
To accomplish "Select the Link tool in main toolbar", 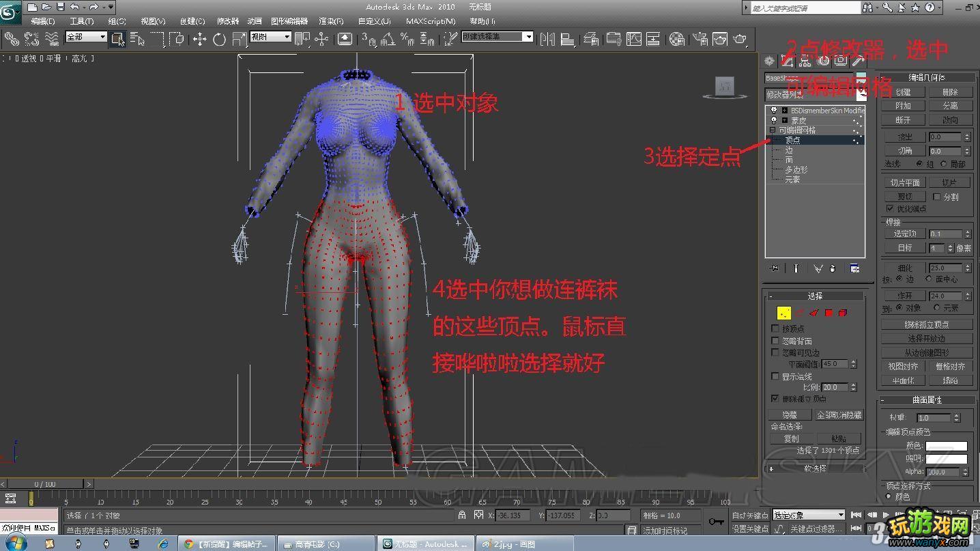I will point(12,39).
